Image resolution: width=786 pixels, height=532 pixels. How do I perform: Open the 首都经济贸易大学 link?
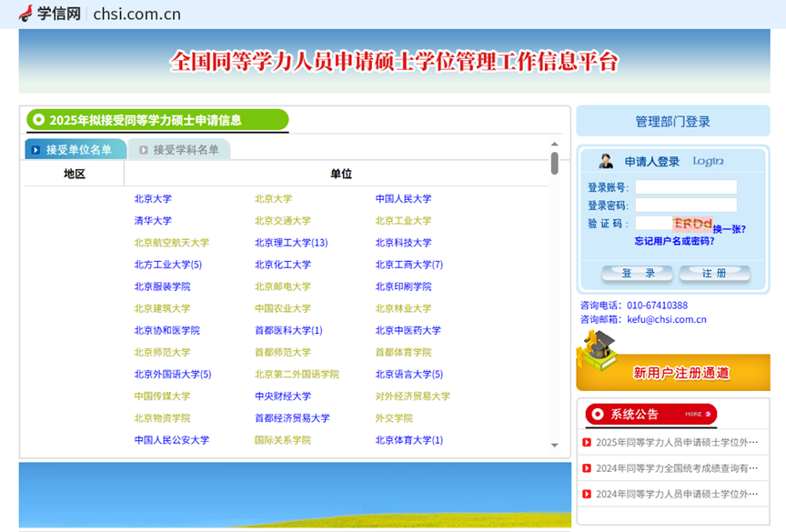point(292,419)
